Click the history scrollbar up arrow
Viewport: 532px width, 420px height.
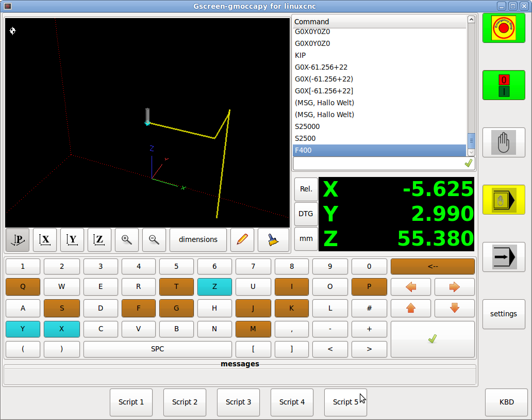click(471, 20)
